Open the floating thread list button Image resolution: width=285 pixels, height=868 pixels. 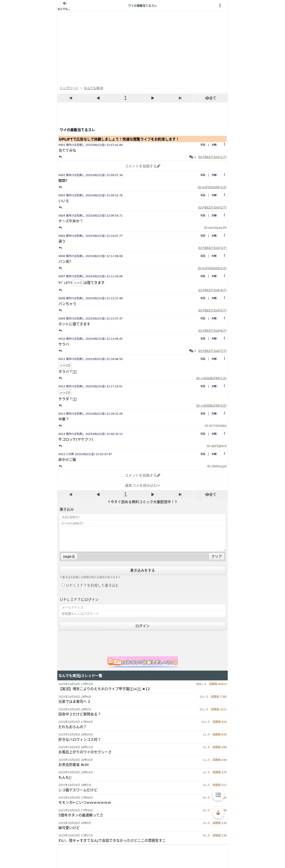tap(218, 795)
